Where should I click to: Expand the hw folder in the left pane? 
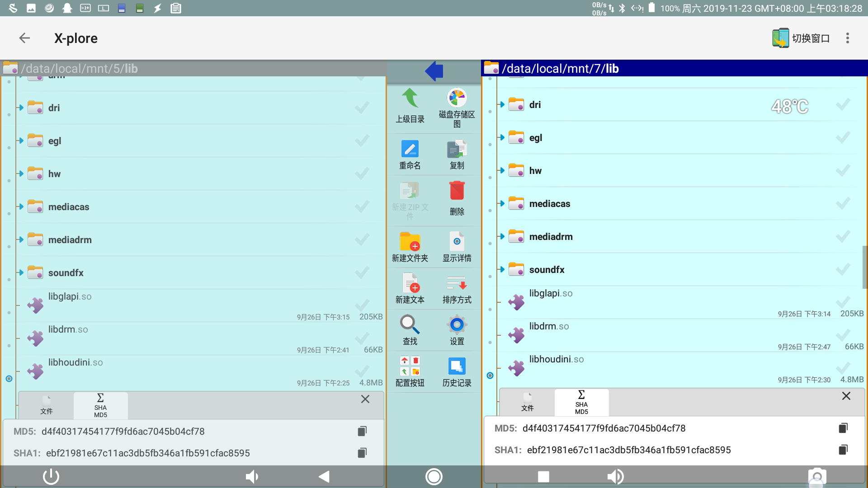[21, 174]
